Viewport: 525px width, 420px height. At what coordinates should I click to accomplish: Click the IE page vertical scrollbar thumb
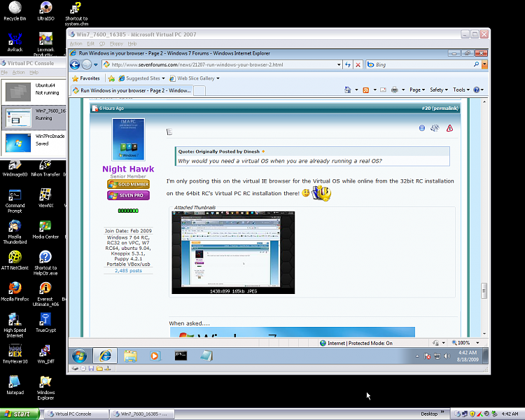point(484,290)
